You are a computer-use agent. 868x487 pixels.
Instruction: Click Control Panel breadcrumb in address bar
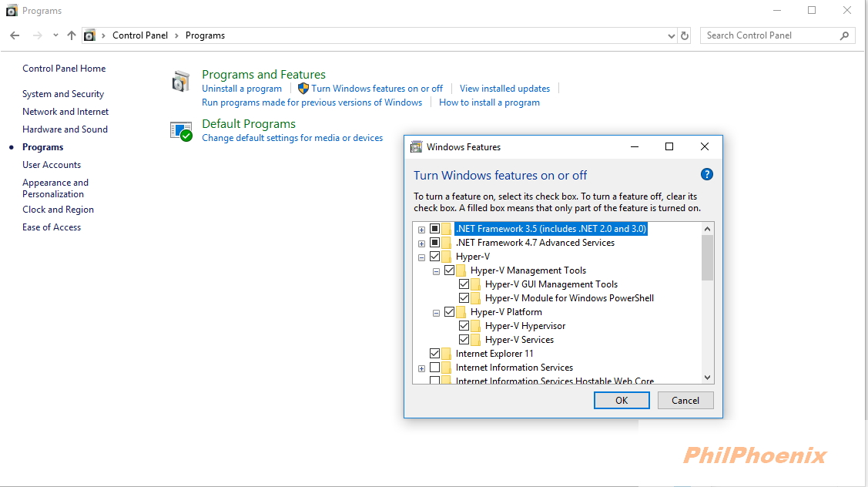tap(140, 35)
